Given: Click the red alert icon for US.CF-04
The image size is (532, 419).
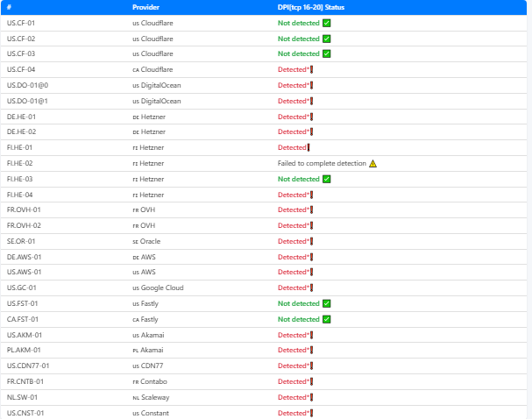Looking at the screenshot, I should coord(311,69).
